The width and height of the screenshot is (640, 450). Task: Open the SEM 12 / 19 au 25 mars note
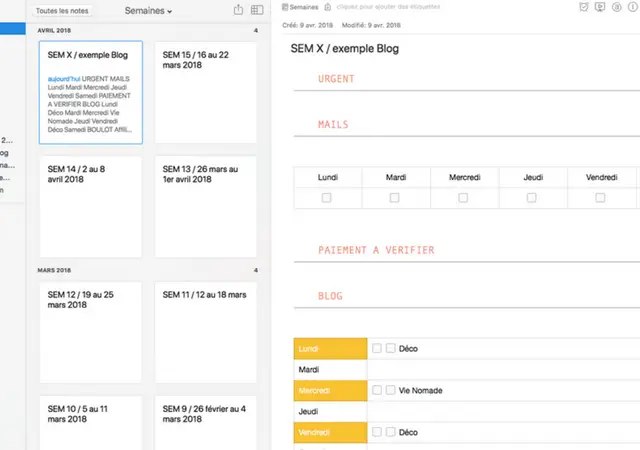(91, 332)
